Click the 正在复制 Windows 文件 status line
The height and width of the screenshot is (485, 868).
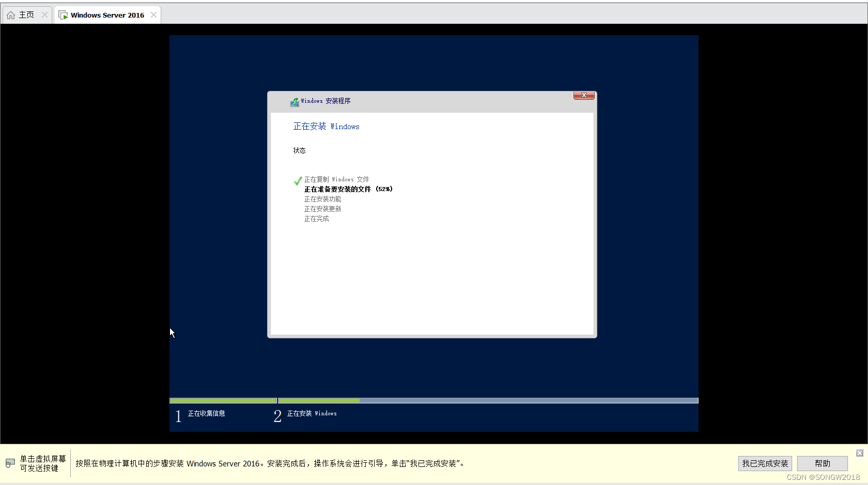point(336,179)
